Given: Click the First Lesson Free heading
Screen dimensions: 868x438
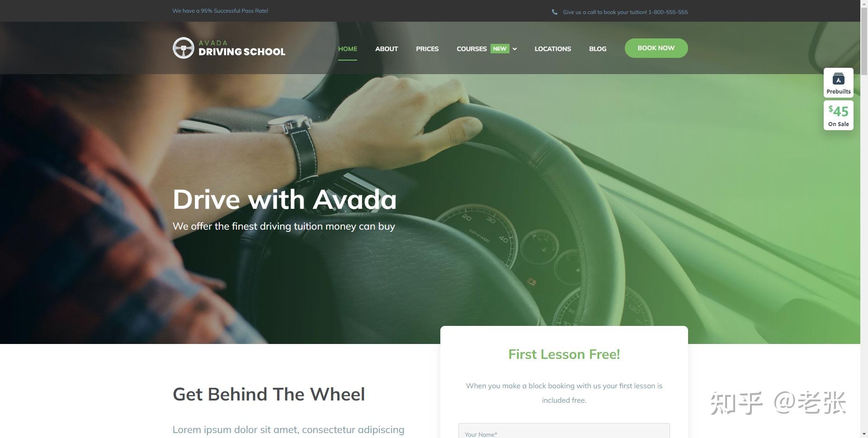Looking at the screenshot, I should tap(564, 354).
